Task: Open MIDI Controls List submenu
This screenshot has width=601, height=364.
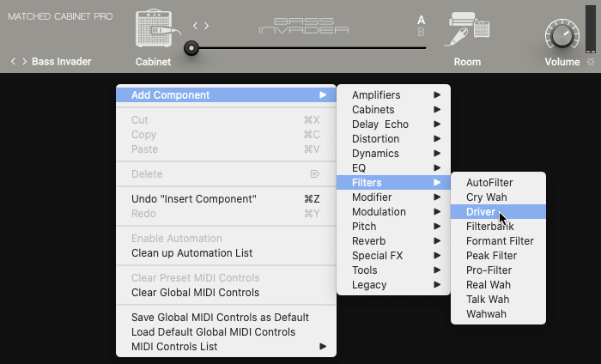Action: (226, 346)
